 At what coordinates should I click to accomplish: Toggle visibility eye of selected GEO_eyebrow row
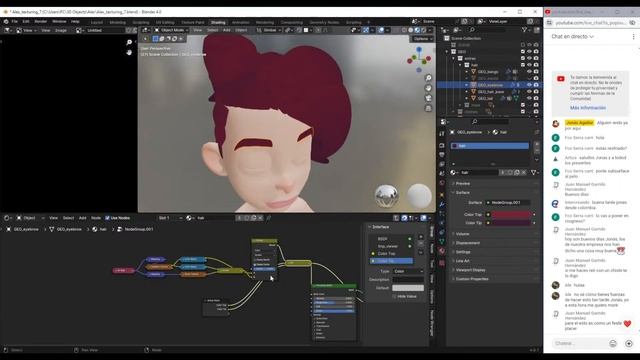(x=529, y=85)
